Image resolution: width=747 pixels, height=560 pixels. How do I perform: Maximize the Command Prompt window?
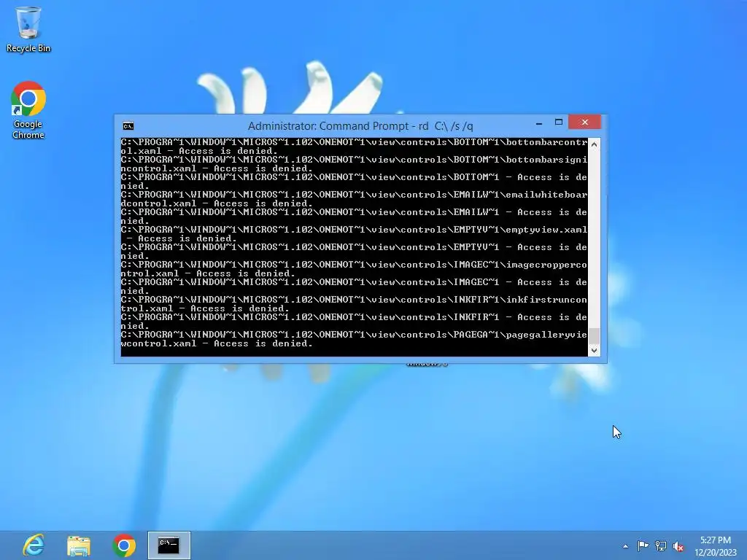click(x=559, y=122)
